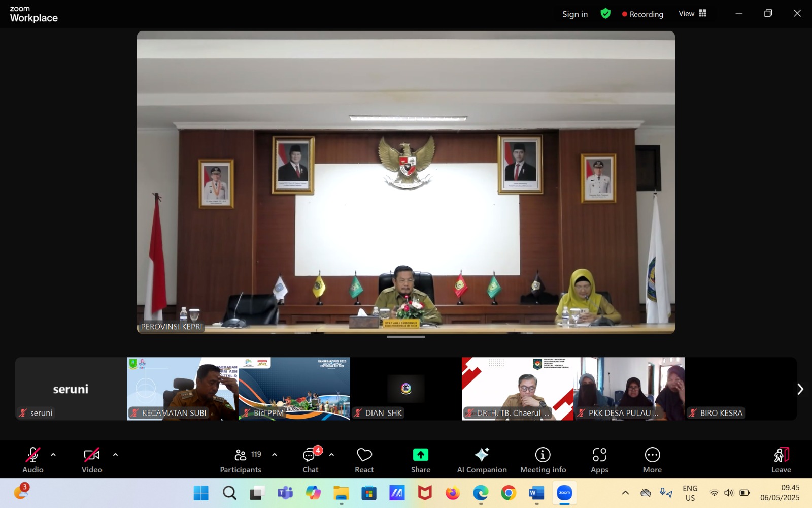Expand the video settings arrow

click(115, 455)
